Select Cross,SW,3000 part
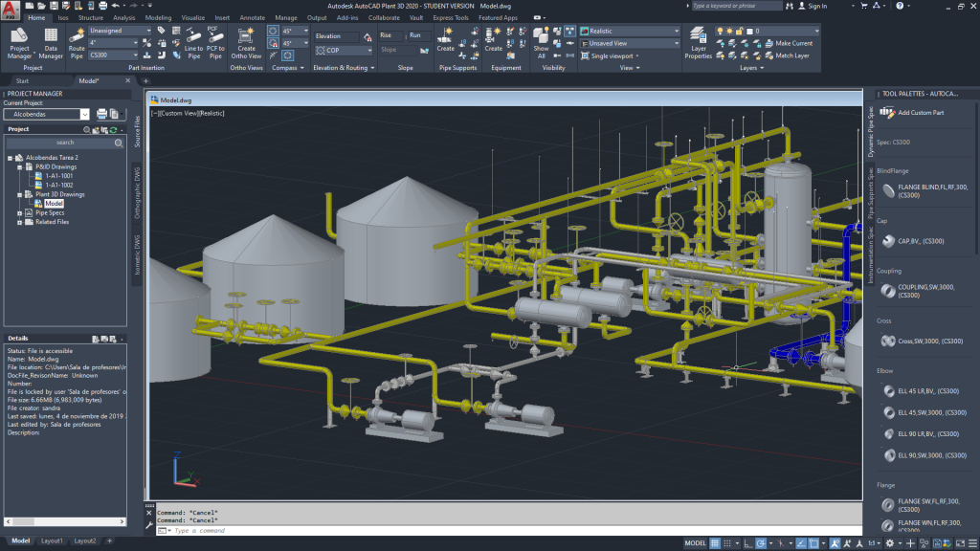This screenshot has width=980, height=551. click(x=922, y=342)
